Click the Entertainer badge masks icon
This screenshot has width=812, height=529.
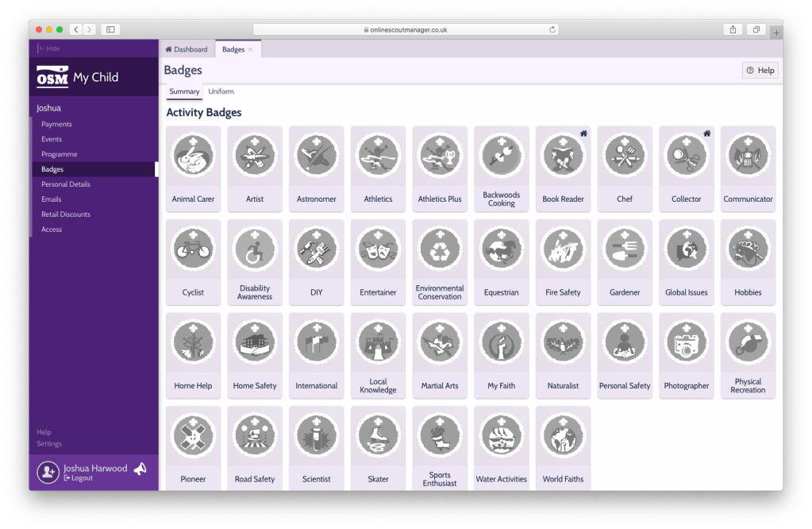coord(378,248)
